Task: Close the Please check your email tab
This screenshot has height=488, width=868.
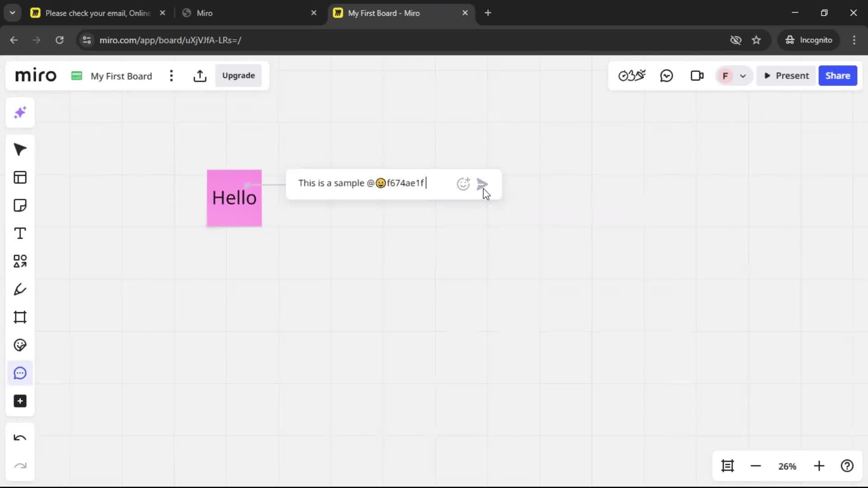Action: click(162, 13)
